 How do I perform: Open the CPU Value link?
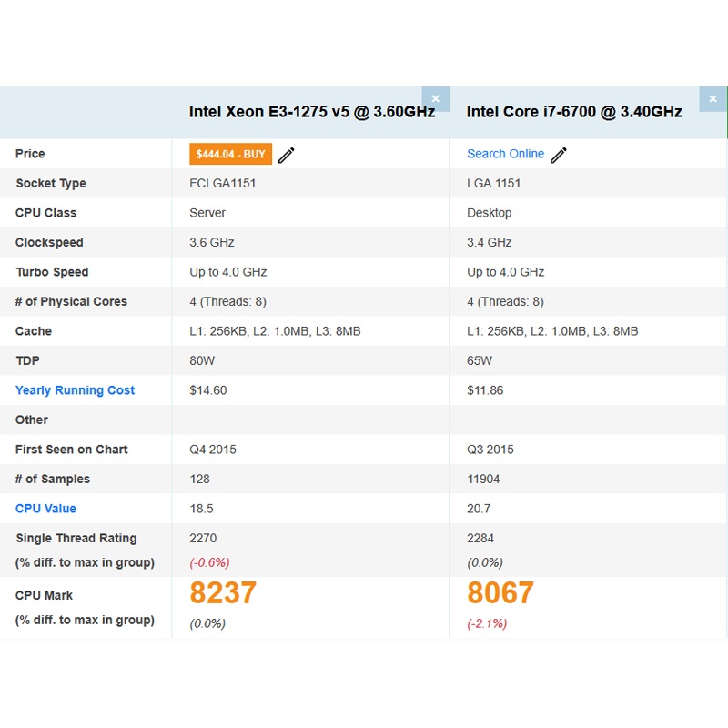(x=45, y=509)
